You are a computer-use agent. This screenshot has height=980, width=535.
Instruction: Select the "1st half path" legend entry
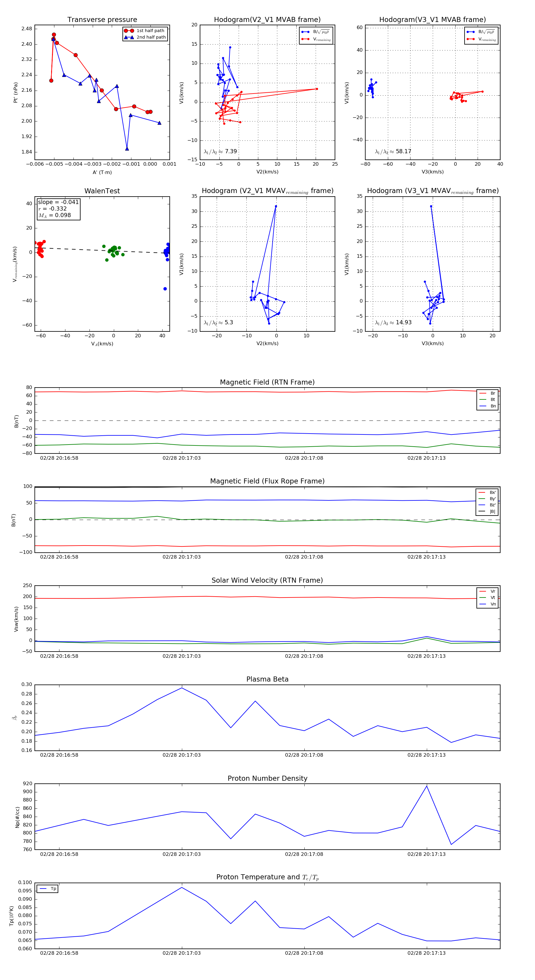point(145,31)
